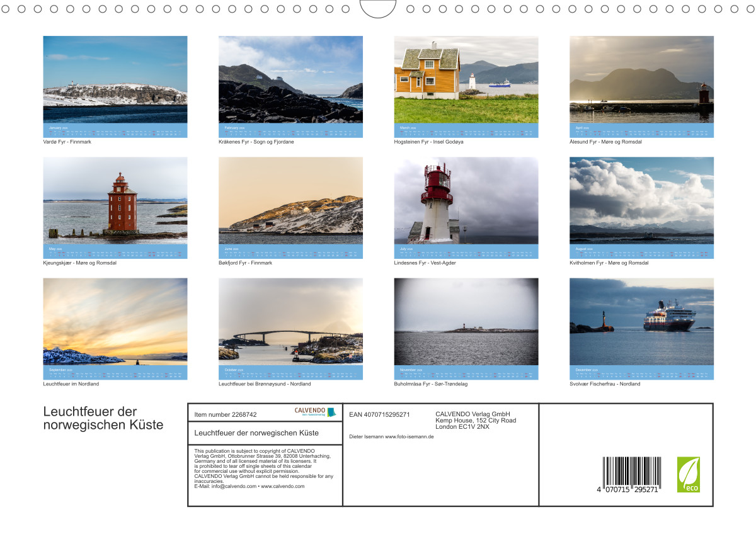This screenshot has height=534, width=756.
Task: Click the large Leuchtfeuer der norwegischen Küste heading
Action: coord(103,418)
